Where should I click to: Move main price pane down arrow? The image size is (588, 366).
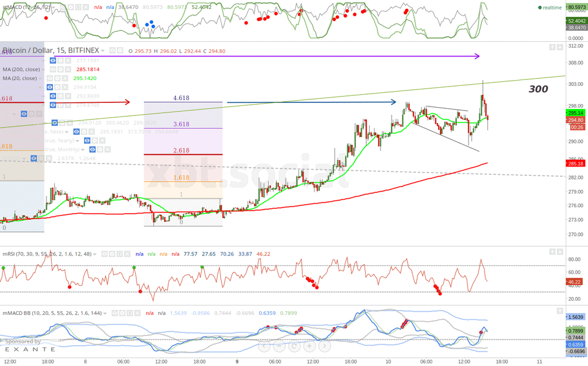click(560, 47)
